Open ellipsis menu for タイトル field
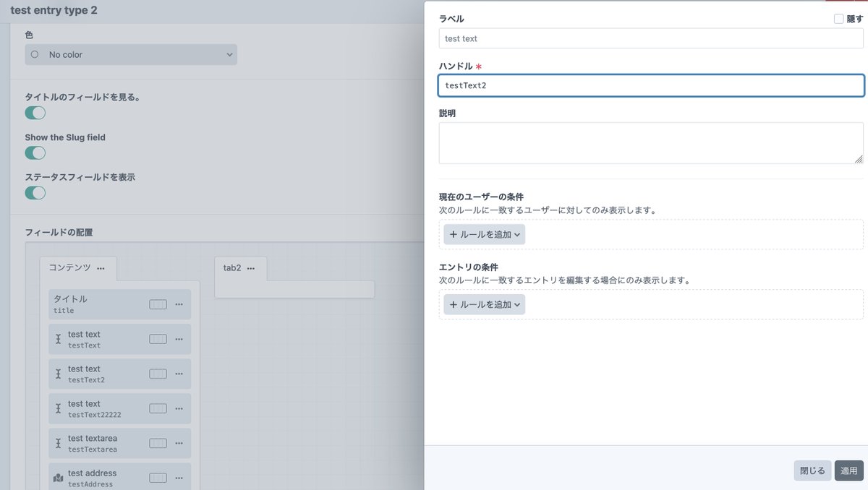Image resolution: width=868 pixels, height=490 pixels. point(179,304)
